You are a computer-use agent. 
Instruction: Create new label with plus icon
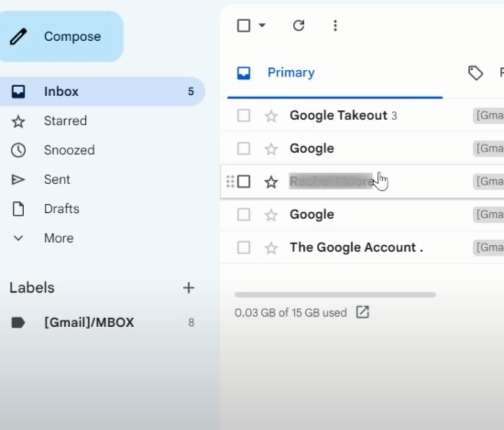[189, 287]
